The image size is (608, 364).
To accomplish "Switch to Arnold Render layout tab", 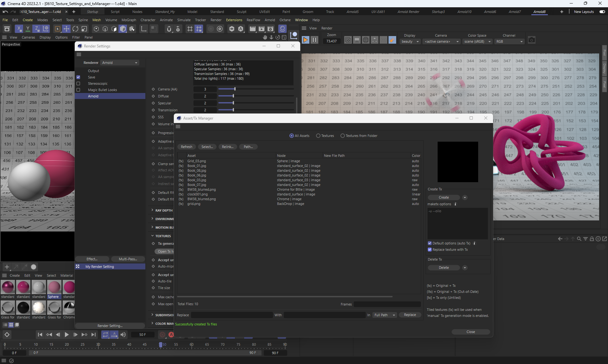I will coord(408,12).
